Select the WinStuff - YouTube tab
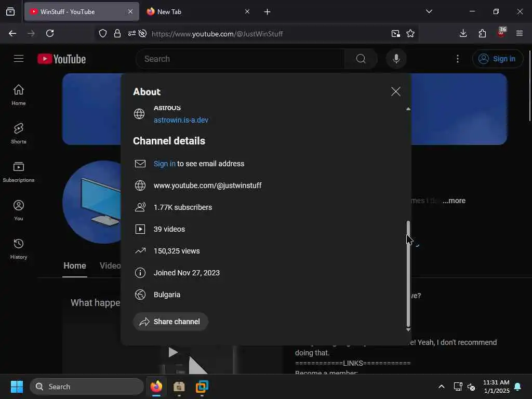The width and height of the screenshot is (532, 399). [x=82, y=11]
